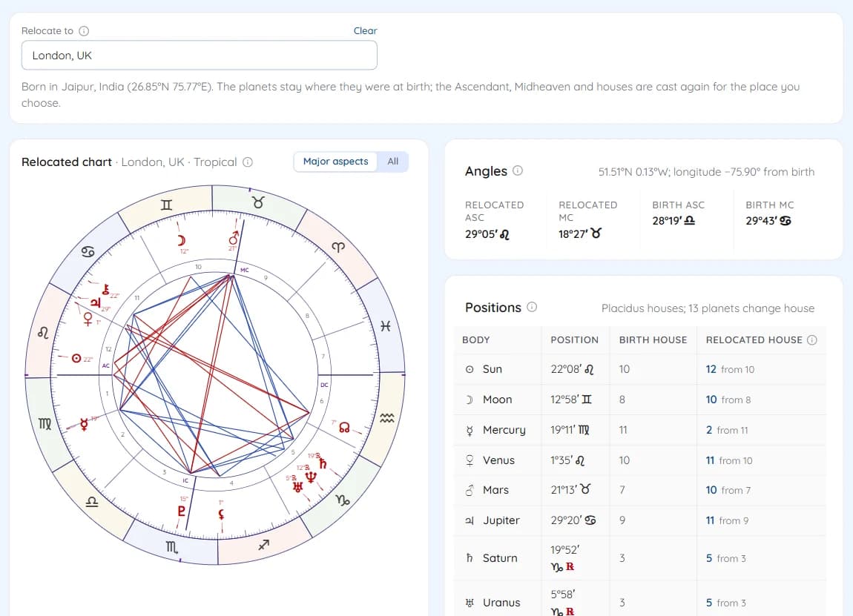
Task: Click the North Node glyph in the wheel
Action: coord(344,428)
